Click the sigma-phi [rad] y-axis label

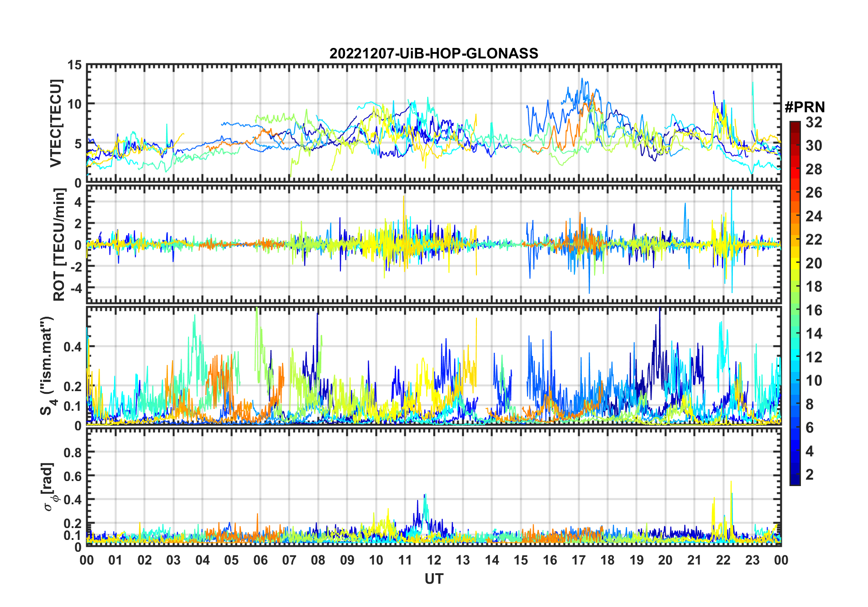(x=49, y=487)
